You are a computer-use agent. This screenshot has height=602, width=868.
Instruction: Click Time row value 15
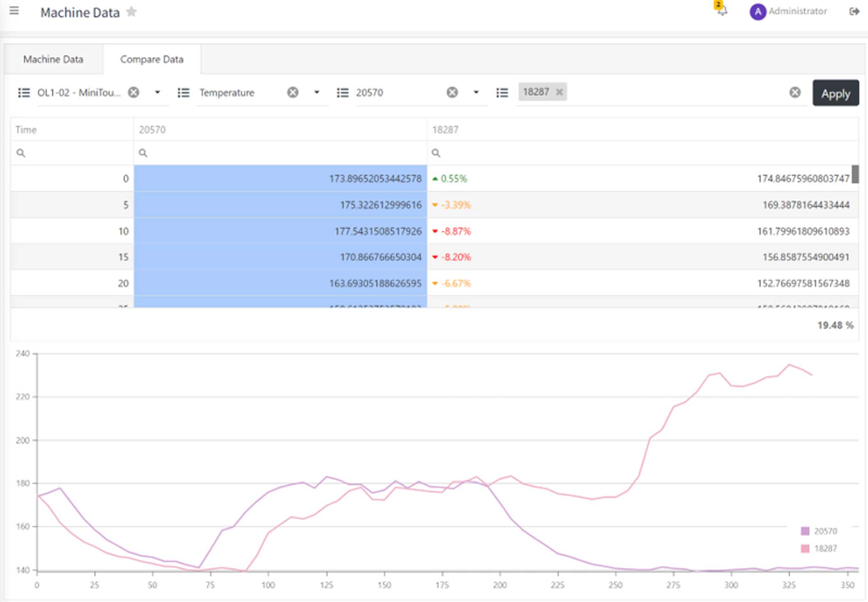(x=123, y=257)
